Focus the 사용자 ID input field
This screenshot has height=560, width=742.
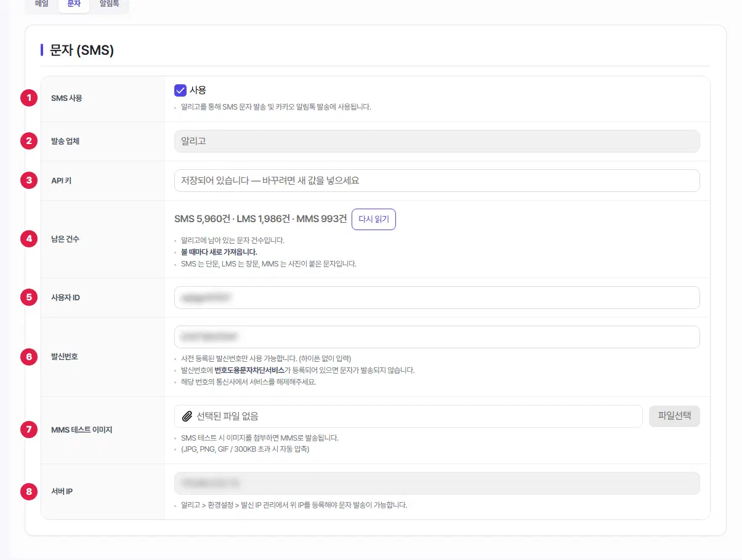point(437,297)
